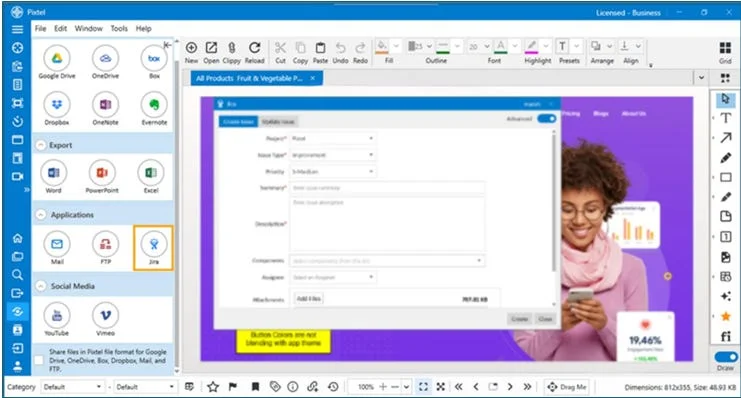
Task: Collapse the Export section
Action: (x=41, y=145)
